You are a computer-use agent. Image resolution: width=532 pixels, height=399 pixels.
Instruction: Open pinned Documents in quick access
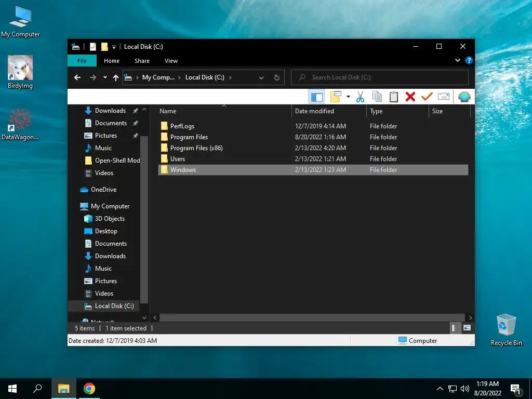[111, 123]
